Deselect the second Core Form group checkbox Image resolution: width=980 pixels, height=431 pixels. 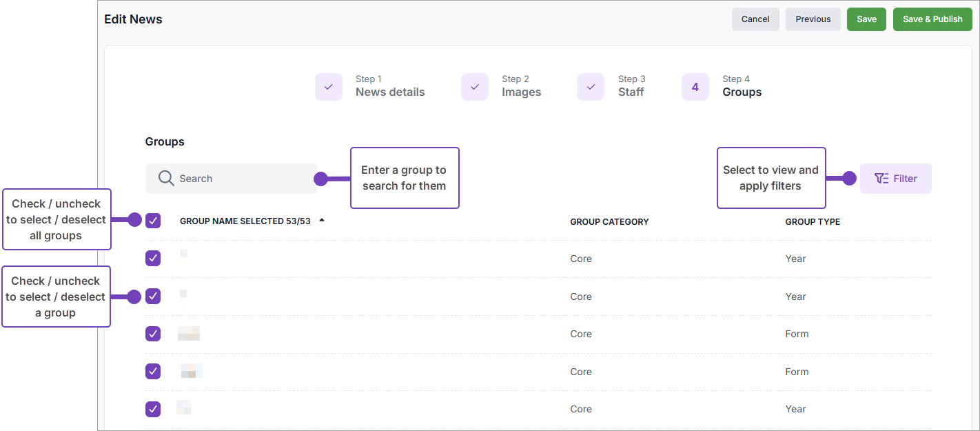click(153, 372)
